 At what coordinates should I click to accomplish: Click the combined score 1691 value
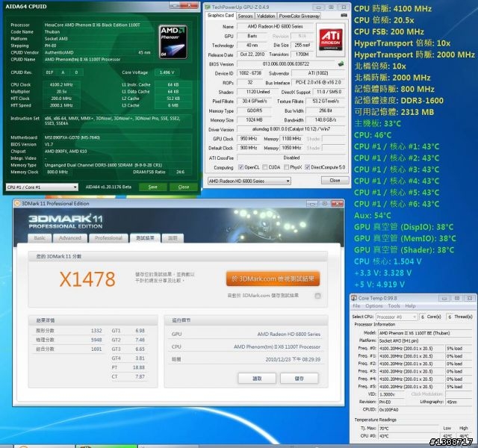(x=96, y=349)
